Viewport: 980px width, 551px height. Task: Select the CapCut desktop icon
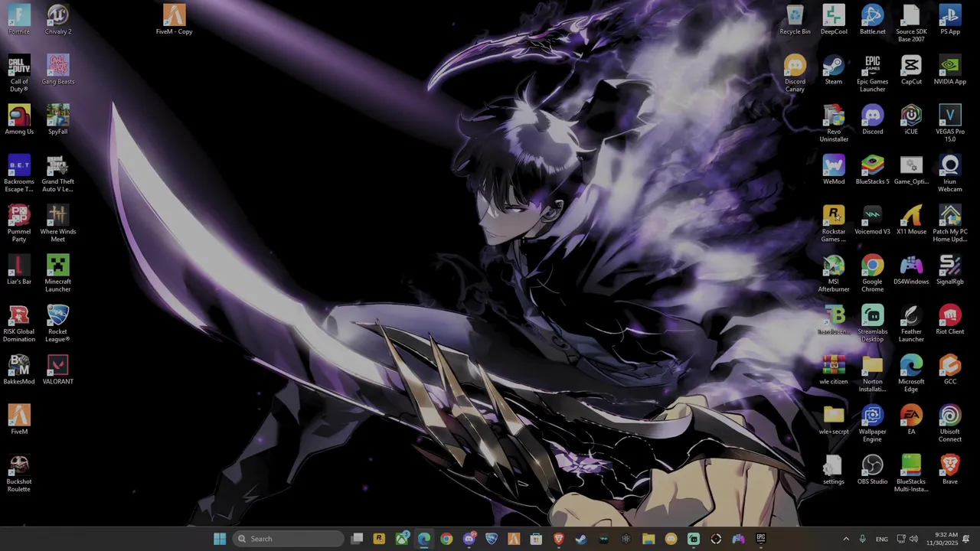pos(911,70)
